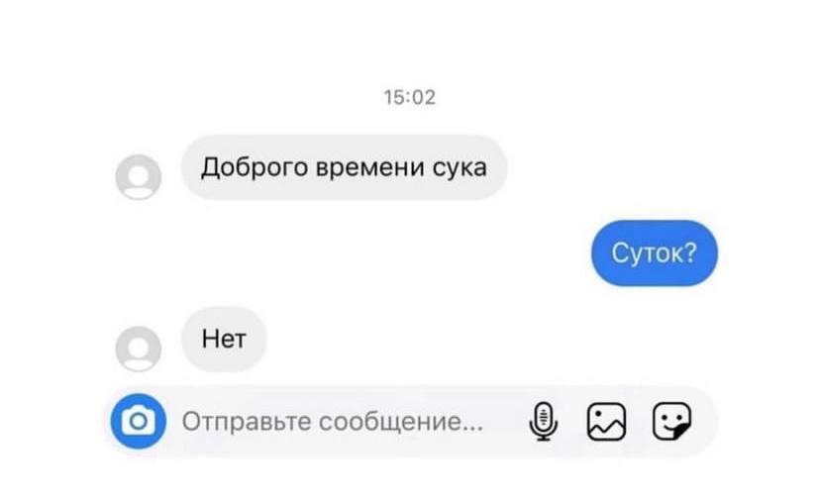Click the word 'времени' in first message

coord(370,168)
